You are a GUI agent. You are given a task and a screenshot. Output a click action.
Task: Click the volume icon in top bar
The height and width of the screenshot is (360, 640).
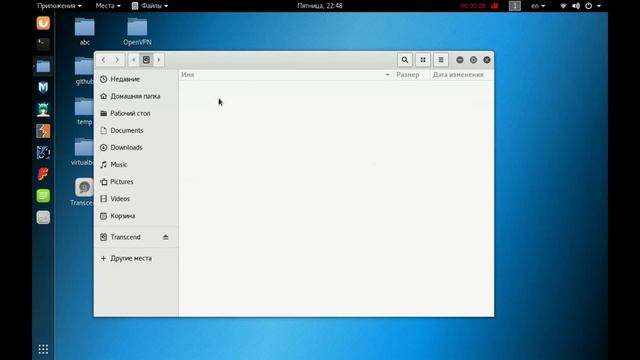576,6
